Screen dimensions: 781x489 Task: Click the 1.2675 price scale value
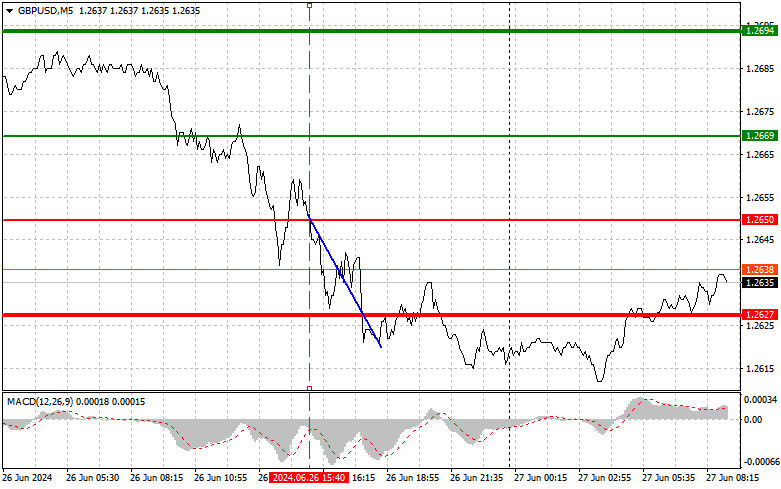[x=760, y=112]
